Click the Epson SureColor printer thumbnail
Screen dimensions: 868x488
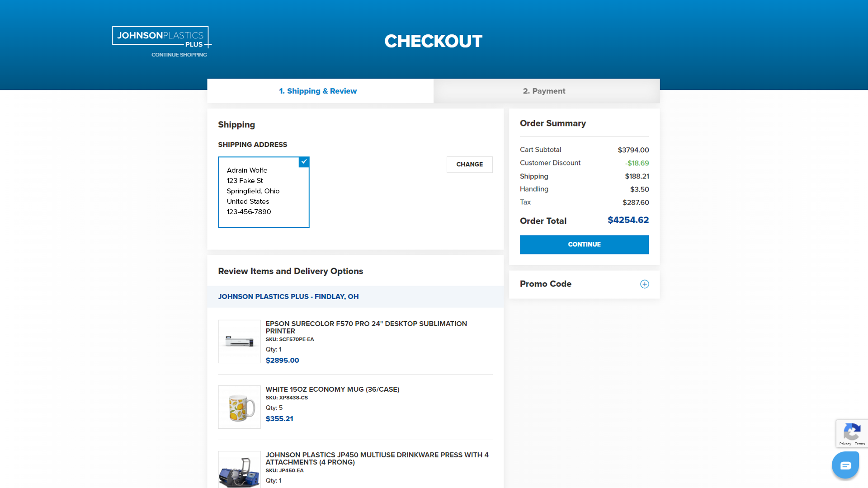(239, 341)
